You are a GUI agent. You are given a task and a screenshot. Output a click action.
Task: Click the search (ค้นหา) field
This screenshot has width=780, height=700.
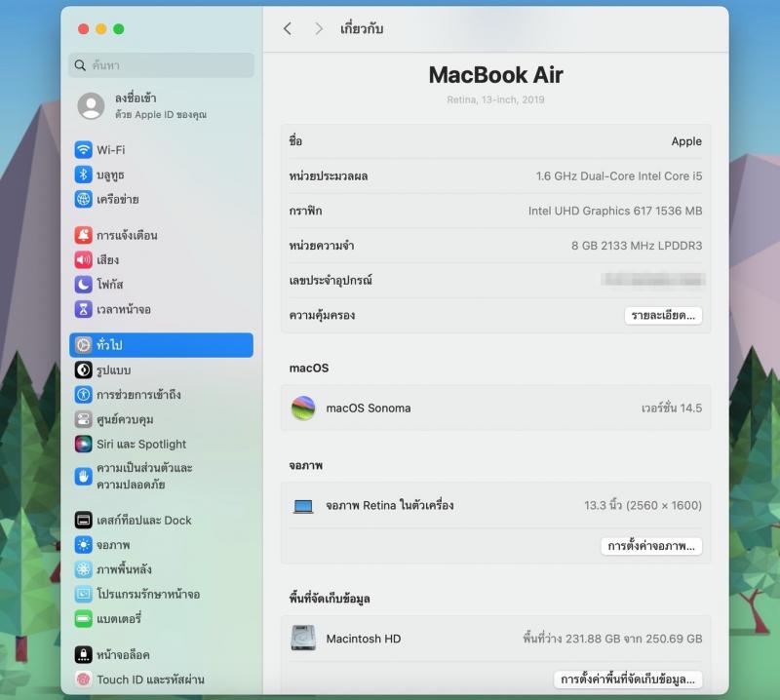click(x=161, y=65)
